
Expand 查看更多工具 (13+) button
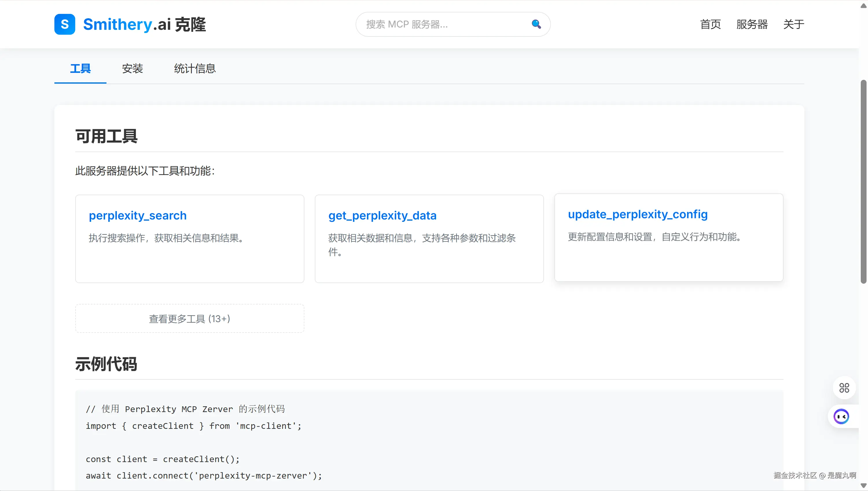click(190, 319)
